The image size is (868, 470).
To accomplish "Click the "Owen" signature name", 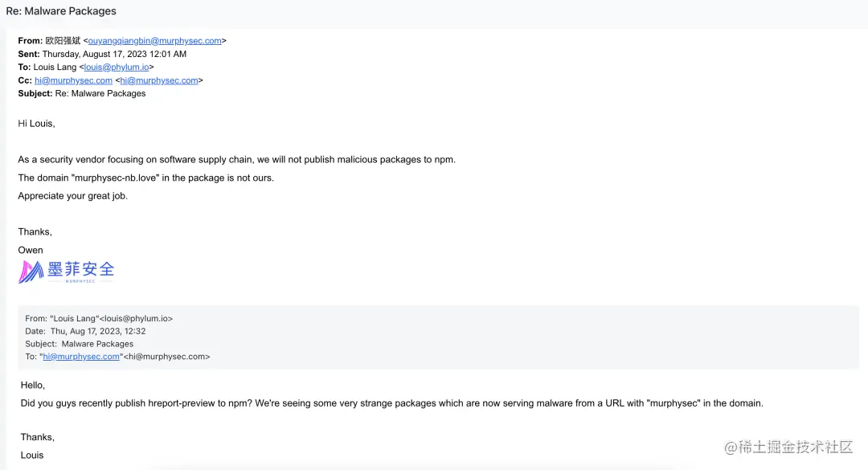I will coord(31,250).
